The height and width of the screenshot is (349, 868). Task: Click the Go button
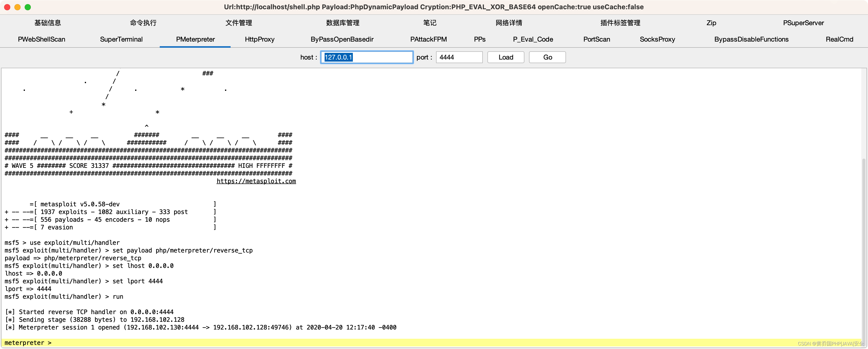pyautogui.click(x=547, y=57)
